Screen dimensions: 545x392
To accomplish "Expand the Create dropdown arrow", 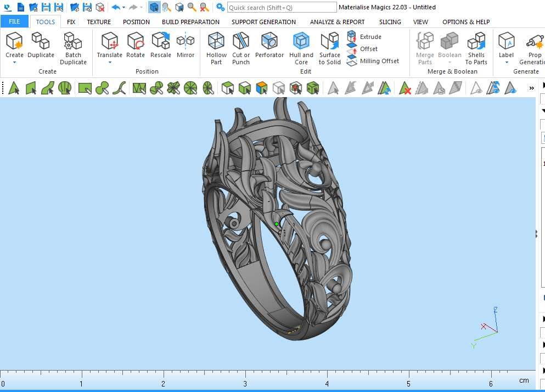I will tap(14, 63).
